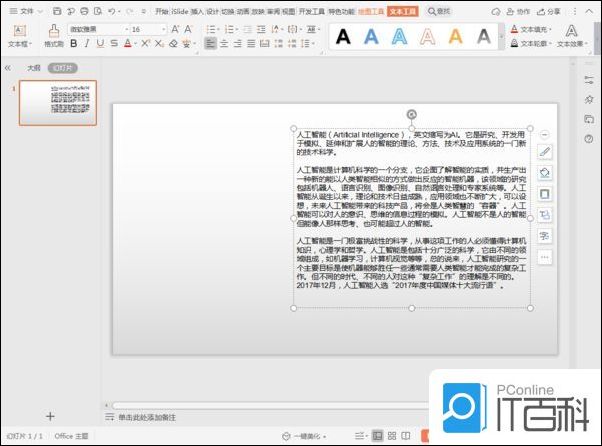Screen dimensions: 602x446
Task: Click the three-dots floating icon beside text box
Action: (544, 257)
